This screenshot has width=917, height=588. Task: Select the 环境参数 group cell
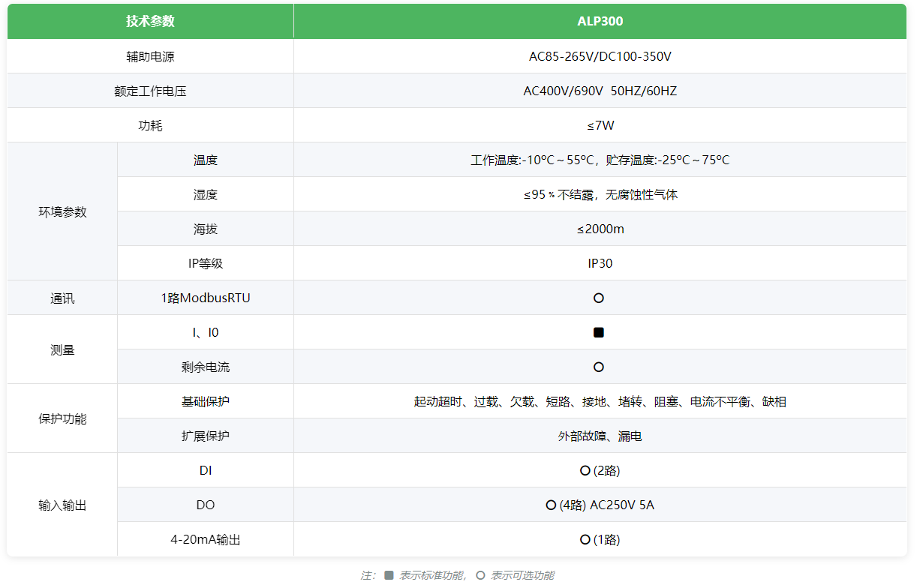62,211
